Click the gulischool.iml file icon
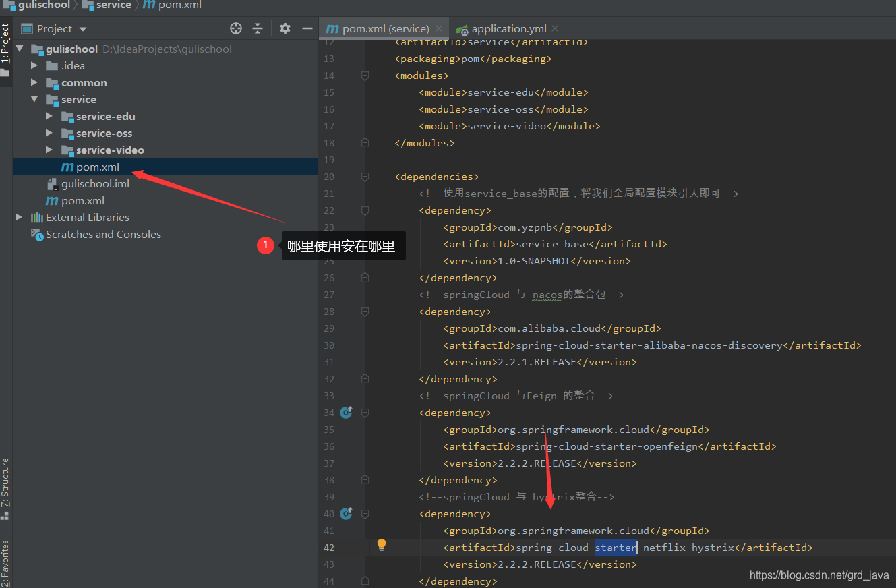Image resolution: width=896 pixels, height=588 pixels. pos(52,183)
